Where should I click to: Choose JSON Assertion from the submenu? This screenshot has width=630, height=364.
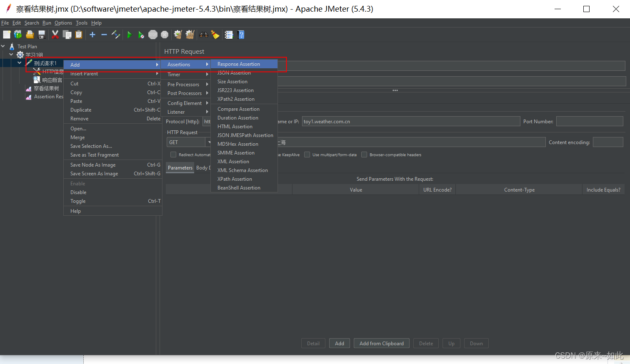point(244,73)
